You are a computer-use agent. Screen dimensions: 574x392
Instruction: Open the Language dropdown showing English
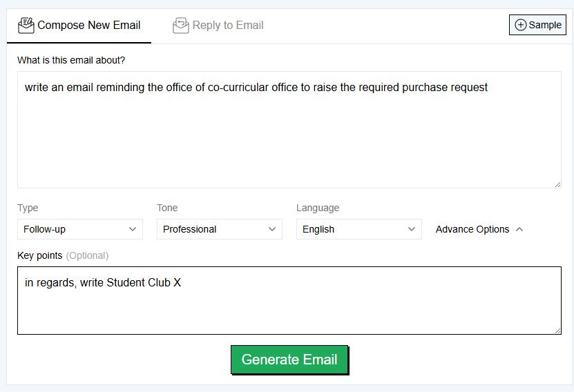(x=358, y=229)
